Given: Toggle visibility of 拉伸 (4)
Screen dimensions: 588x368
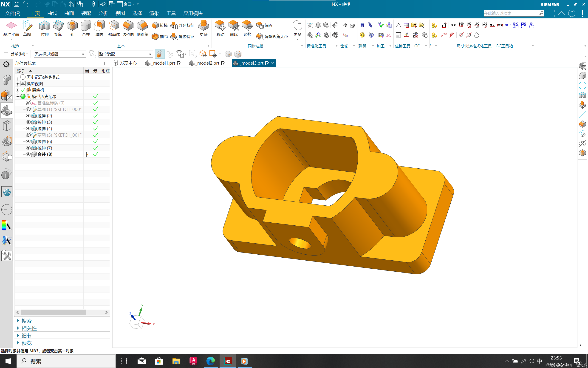Looking at the screenshot, I should click(x=28, y=129).
